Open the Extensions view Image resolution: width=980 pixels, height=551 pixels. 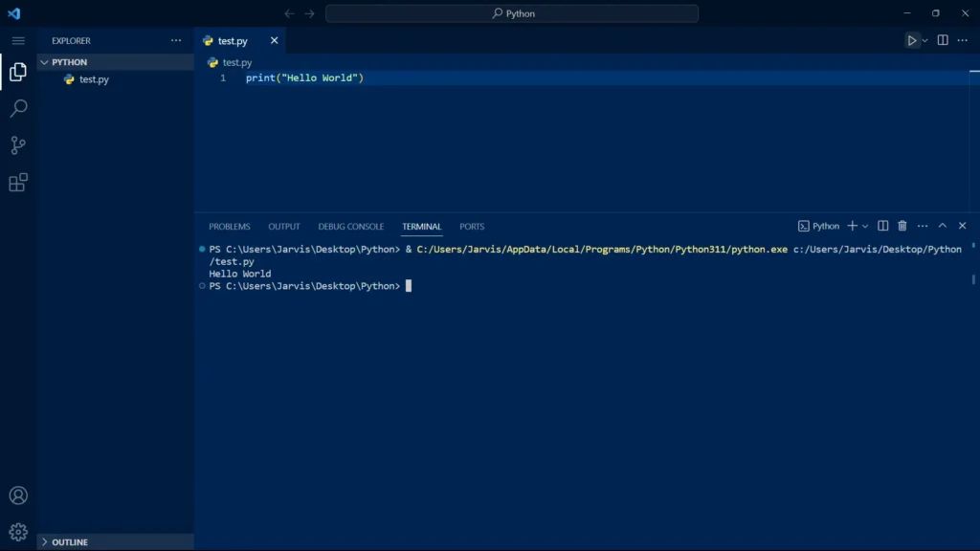(18, 183)
